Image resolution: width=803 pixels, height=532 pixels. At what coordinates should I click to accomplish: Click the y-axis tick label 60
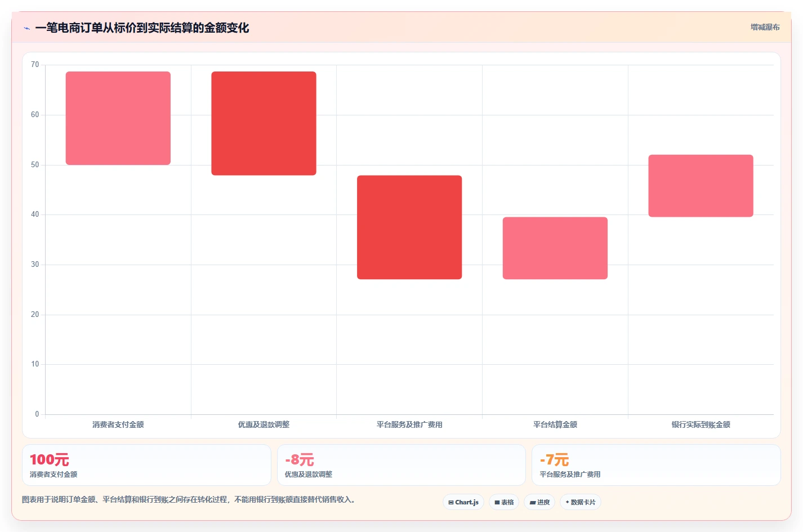click(35, 115)
